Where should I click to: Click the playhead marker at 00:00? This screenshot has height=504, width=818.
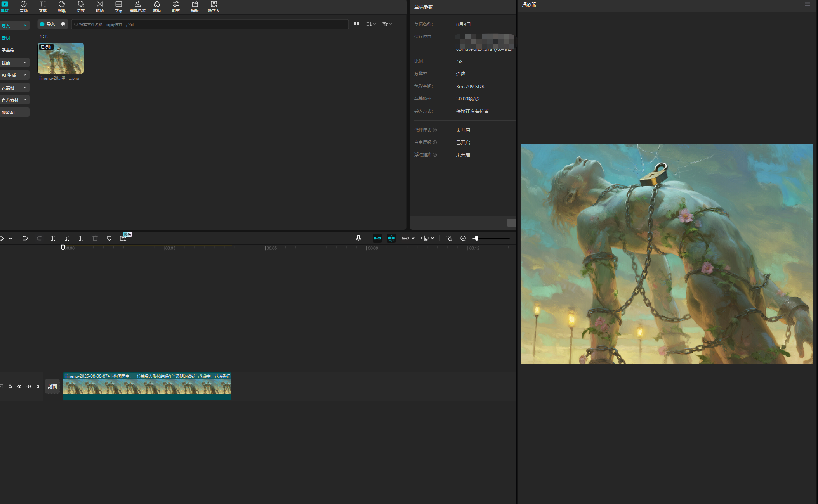pos(63,248)
